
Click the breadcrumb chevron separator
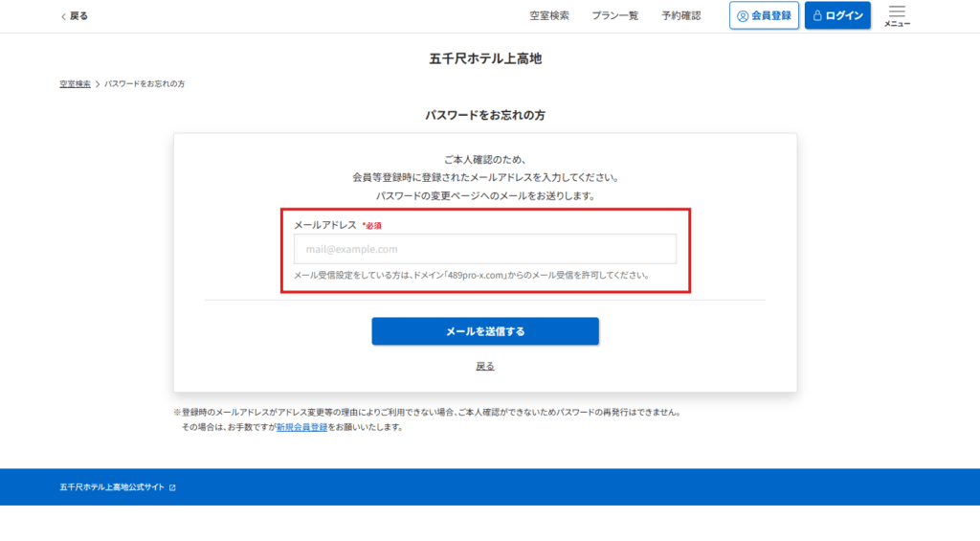98,84
